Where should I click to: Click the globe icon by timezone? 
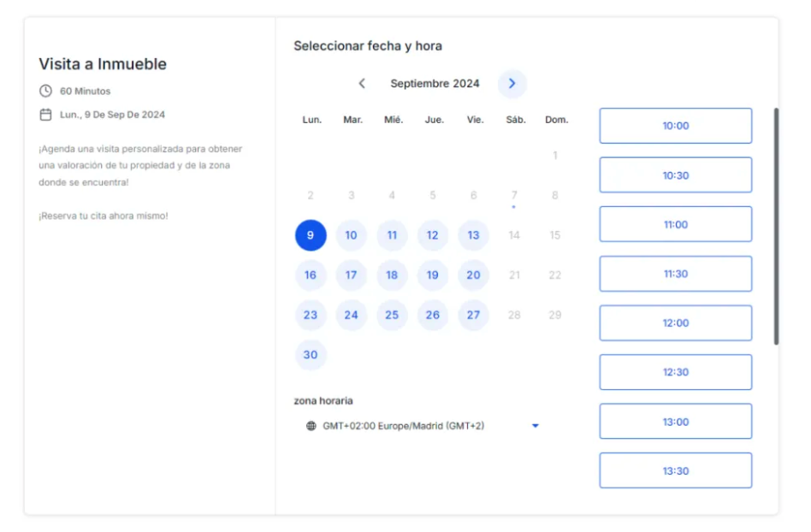[x=311, y=426]
